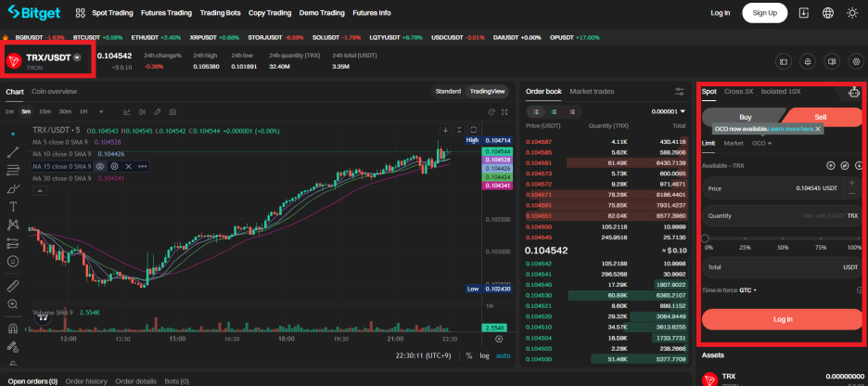Click the chart refresh icon
868x386 pixels.
coord(491,112)
